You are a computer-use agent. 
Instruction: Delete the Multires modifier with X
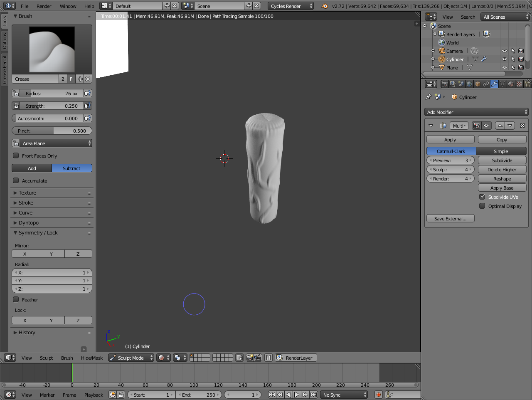[x=522, y=126]
